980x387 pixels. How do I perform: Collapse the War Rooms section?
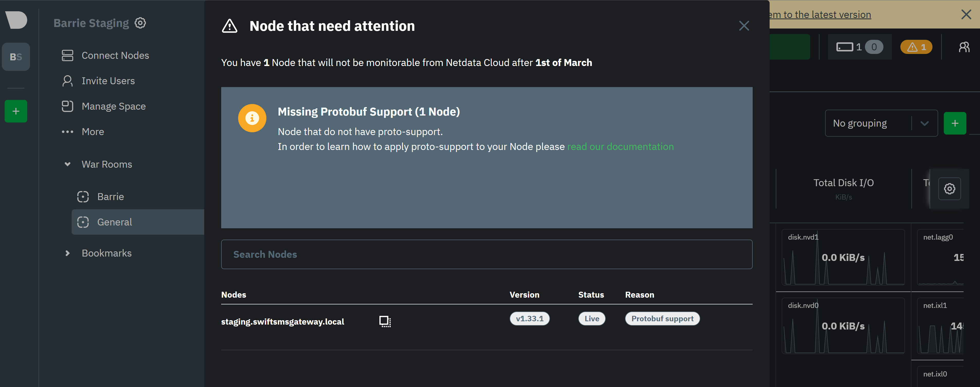point(68,164)
